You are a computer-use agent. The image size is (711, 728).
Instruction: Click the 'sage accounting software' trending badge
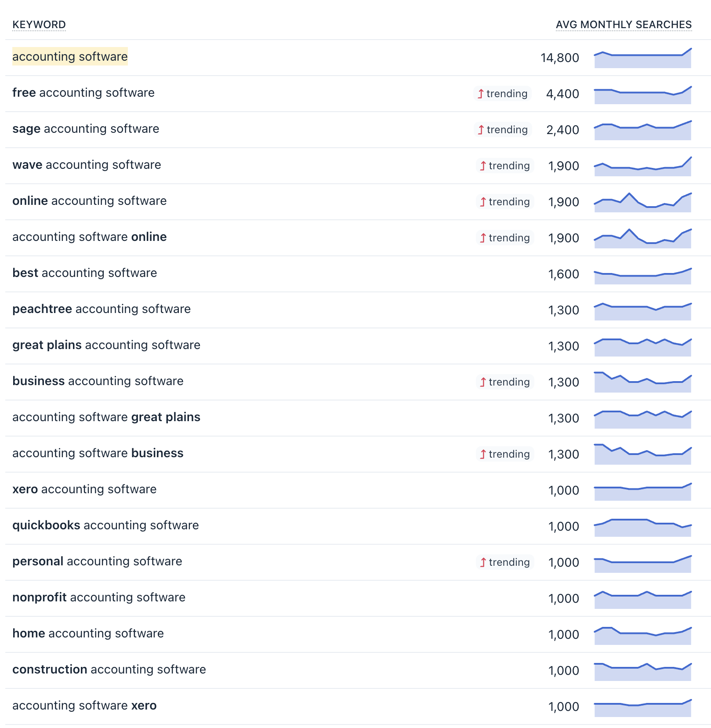503,130
